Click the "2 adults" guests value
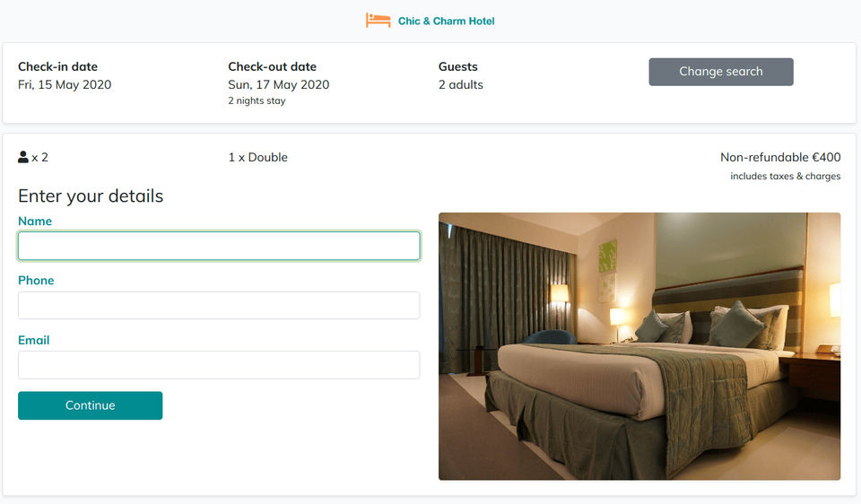Screen dimensions: 861x504 (x=460, y=85)
